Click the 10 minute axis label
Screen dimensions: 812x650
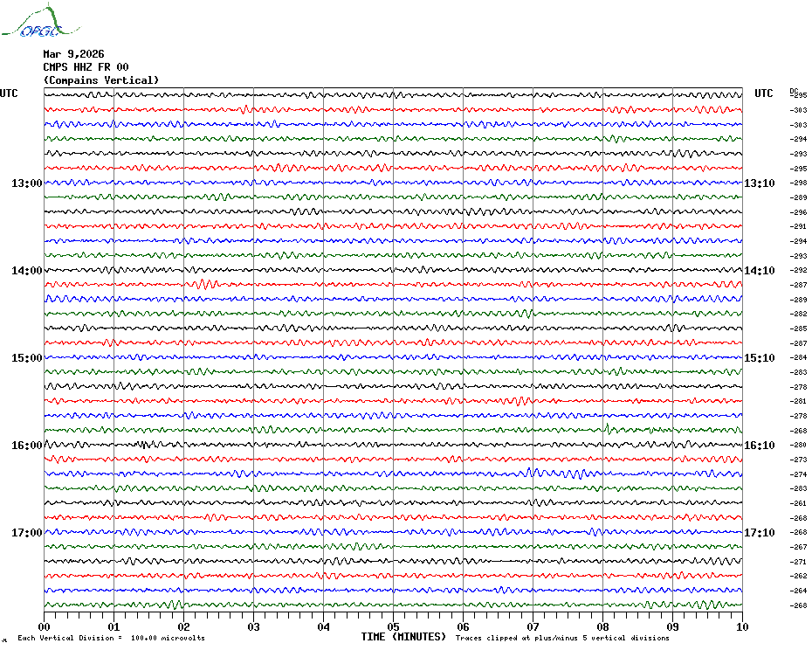tap(743, 627)
